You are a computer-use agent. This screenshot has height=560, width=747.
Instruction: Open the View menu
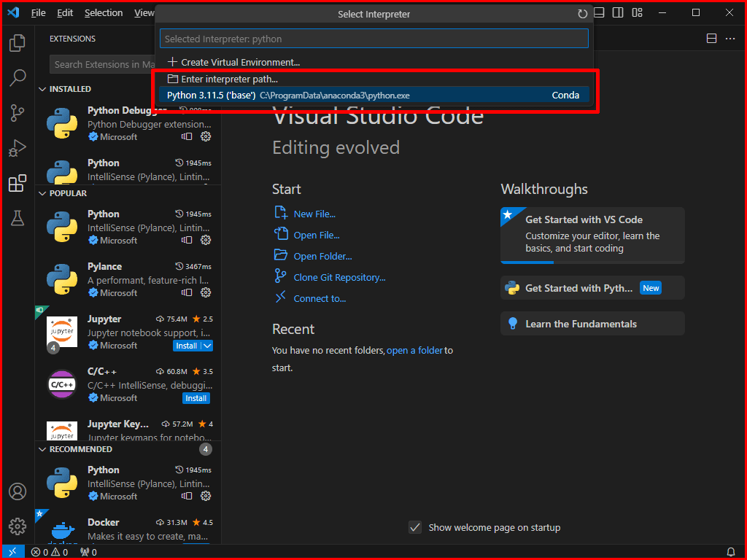[144, 13]
